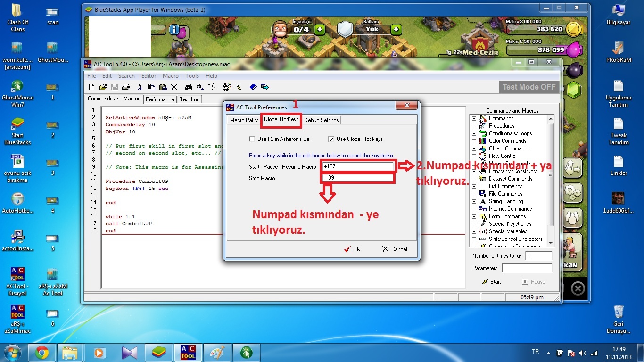Uncheck the Use Global Hot Keys checkbox
Image resolution: width=644 pixels, height=362 pixels.
pyautogui.click(x=331, y=139)
